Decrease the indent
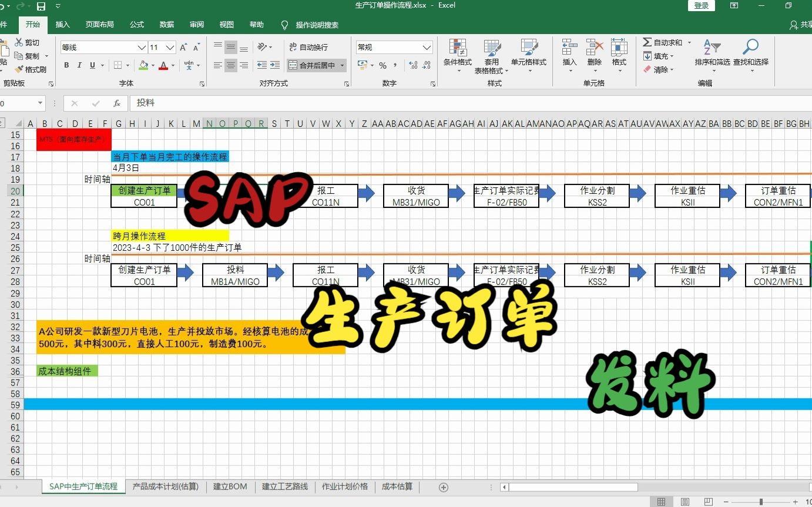Image resolution: width=812 pixels, height=507 pixels. (262, 65)
